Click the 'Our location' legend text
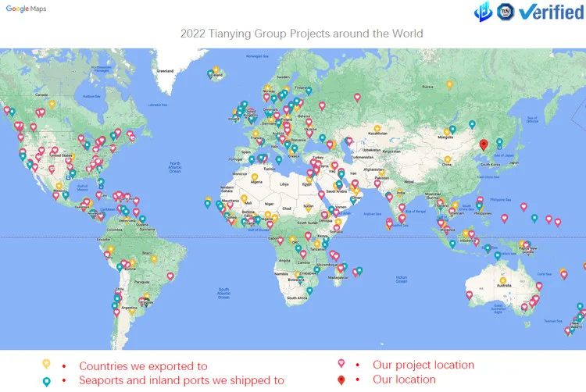This screenshot has height=392, width=586. point(404,380)
